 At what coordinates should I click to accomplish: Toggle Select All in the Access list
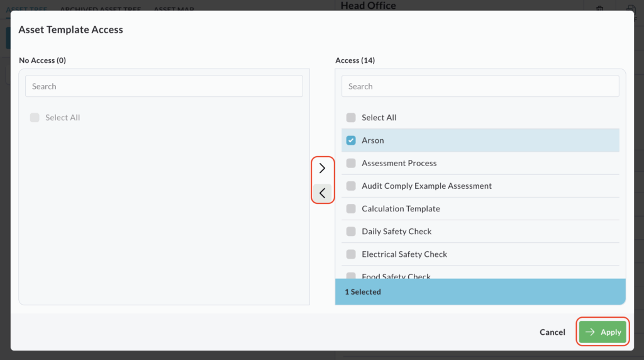coord(351,118)
